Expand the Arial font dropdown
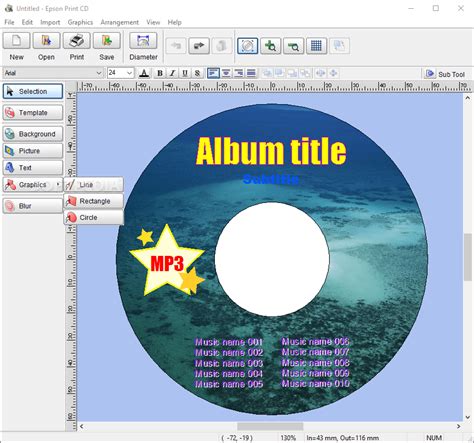474x443 pixels. (x=99, y=73)
